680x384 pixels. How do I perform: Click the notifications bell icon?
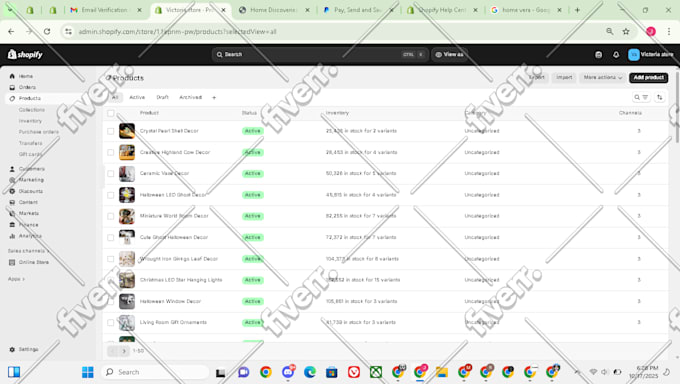pos(616,55)
